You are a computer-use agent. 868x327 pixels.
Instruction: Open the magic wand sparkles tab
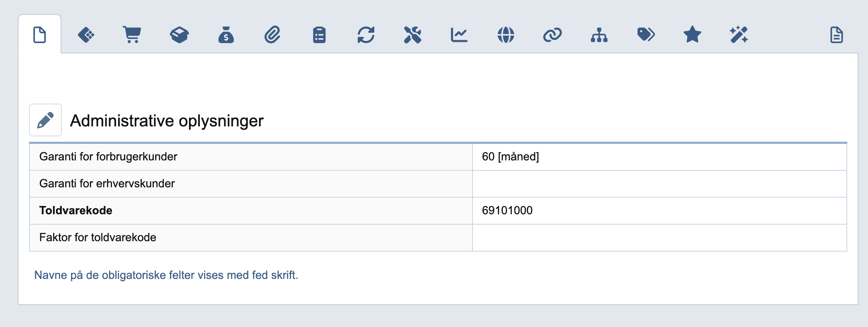pyautogui.click(x=739, y=35)
